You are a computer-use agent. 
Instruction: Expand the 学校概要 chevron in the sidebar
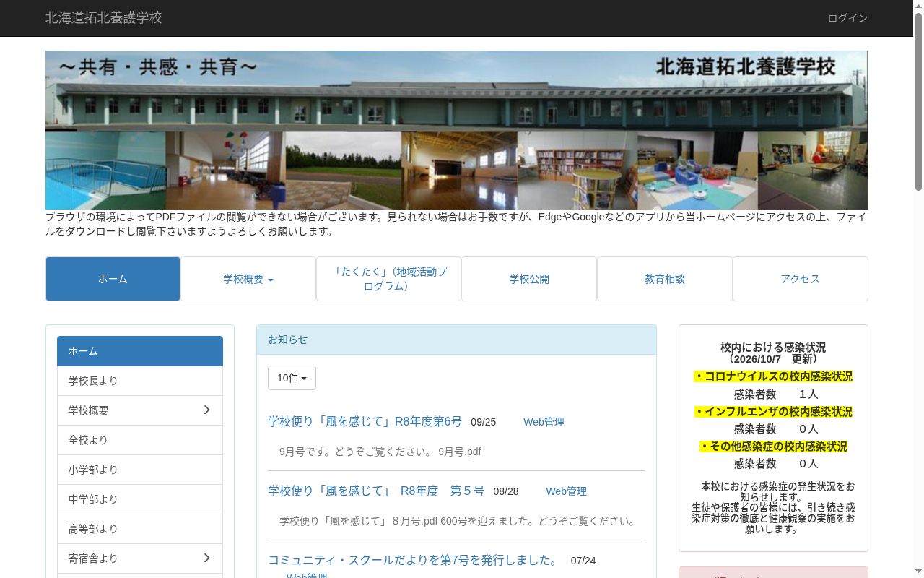coord(206,410)
